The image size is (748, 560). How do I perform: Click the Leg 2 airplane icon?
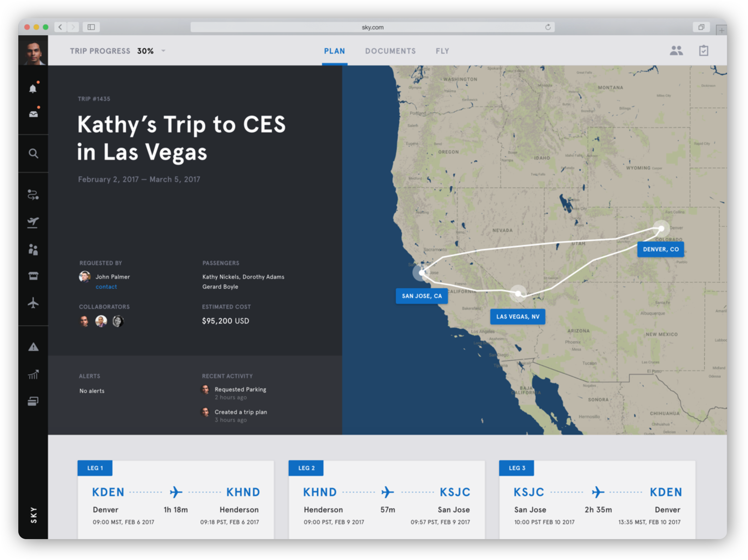click(x=387, y=492)
